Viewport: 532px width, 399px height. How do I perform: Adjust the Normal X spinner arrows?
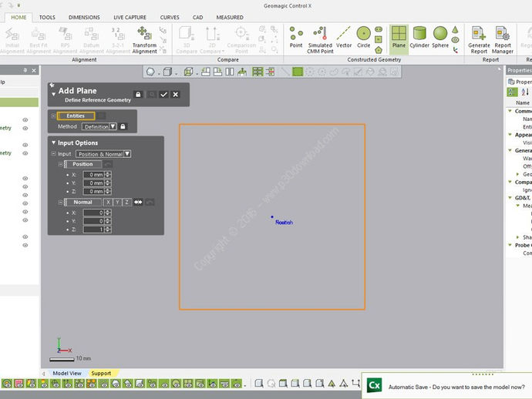(x=108, y=213)
